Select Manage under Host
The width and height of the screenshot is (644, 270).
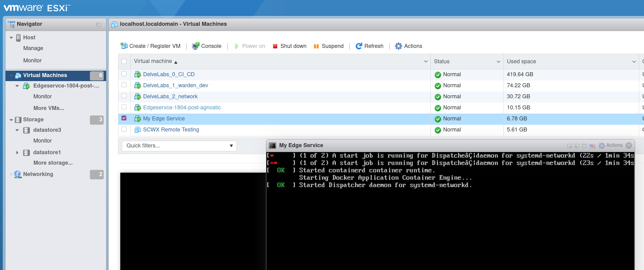[33, 48]
